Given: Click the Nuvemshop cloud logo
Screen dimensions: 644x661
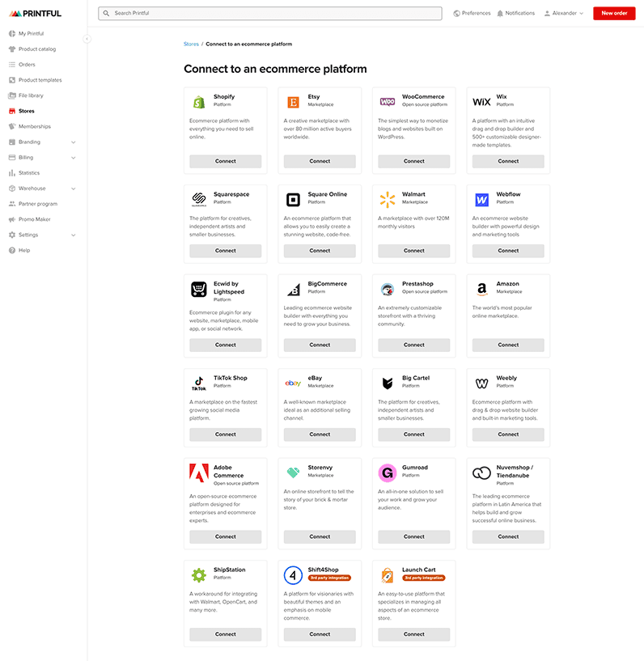Looking at the screenshot, I should click(x=481, y=473).
